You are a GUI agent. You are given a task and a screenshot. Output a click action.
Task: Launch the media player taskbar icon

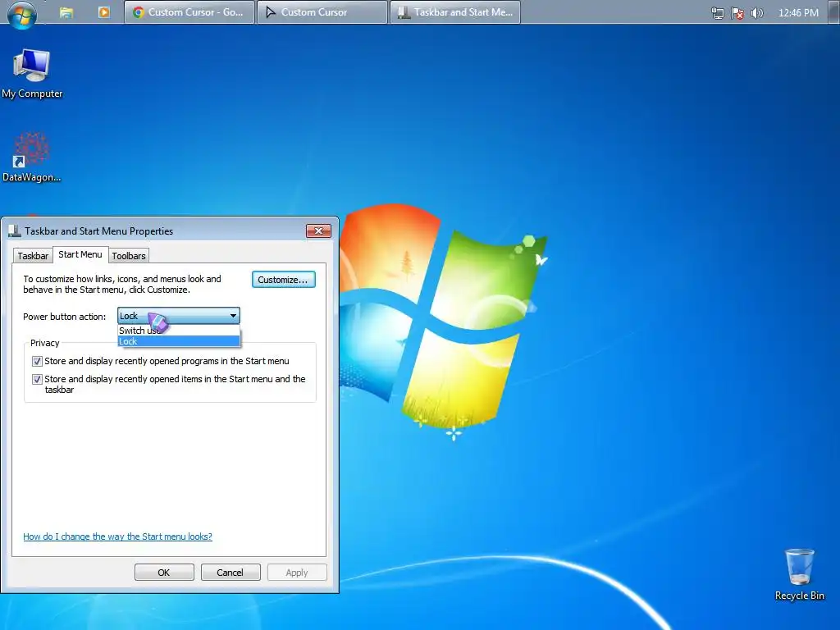click(104, 11)
